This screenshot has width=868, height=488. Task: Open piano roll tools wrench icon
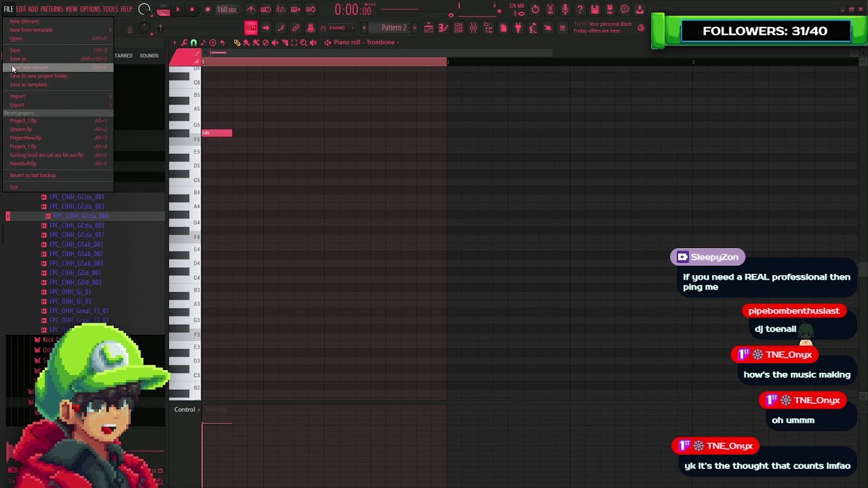point(184,42)
